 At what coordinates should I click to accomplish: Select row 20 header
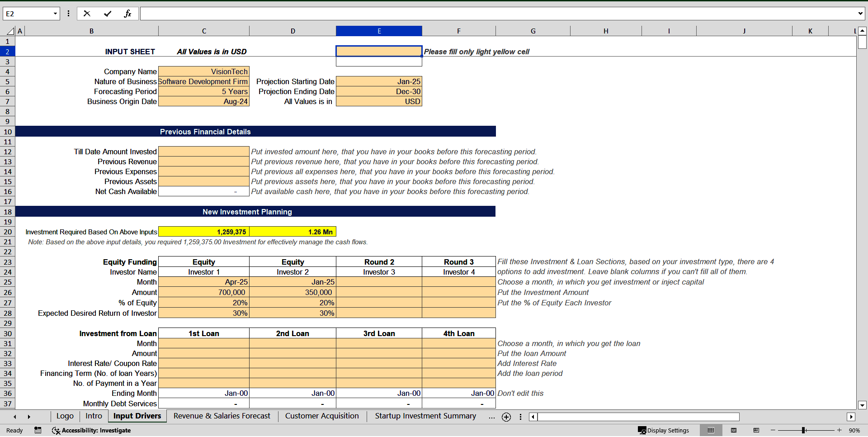click(8, 232)
